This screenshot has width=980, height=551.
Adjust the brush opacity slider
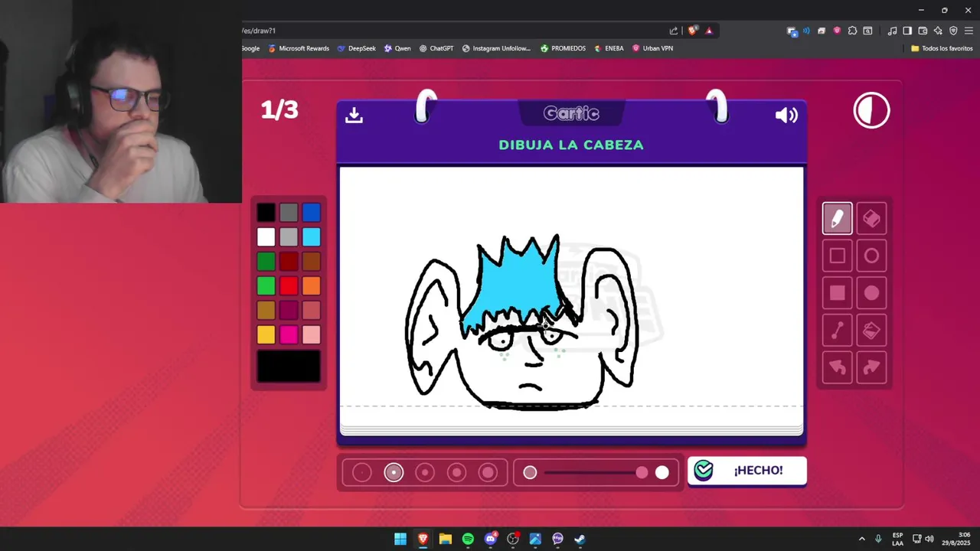596,473
